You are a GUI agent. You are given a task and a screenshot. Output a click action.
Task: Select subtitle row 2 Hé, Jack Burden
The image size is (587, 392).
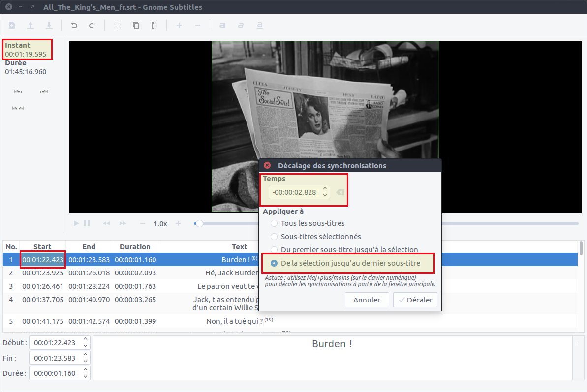(131, 273)
